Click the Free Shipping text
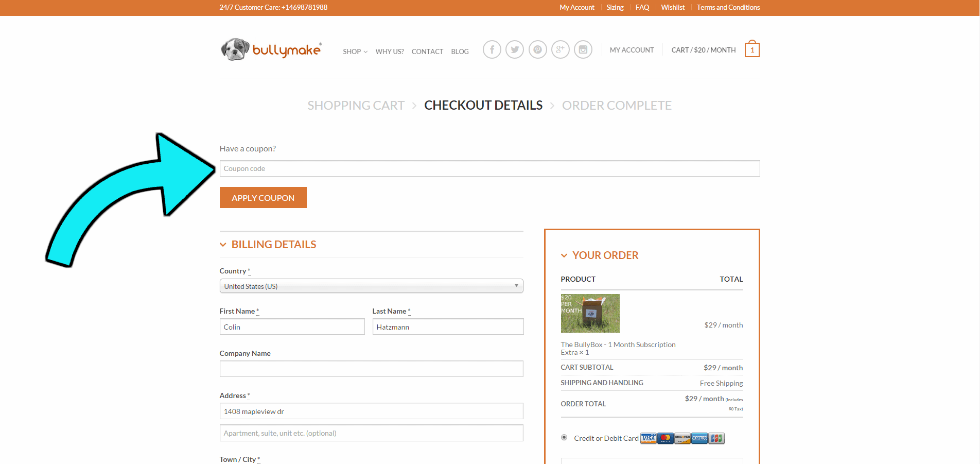The width and height of the screenshot is (980, 464). coord(721,383)
